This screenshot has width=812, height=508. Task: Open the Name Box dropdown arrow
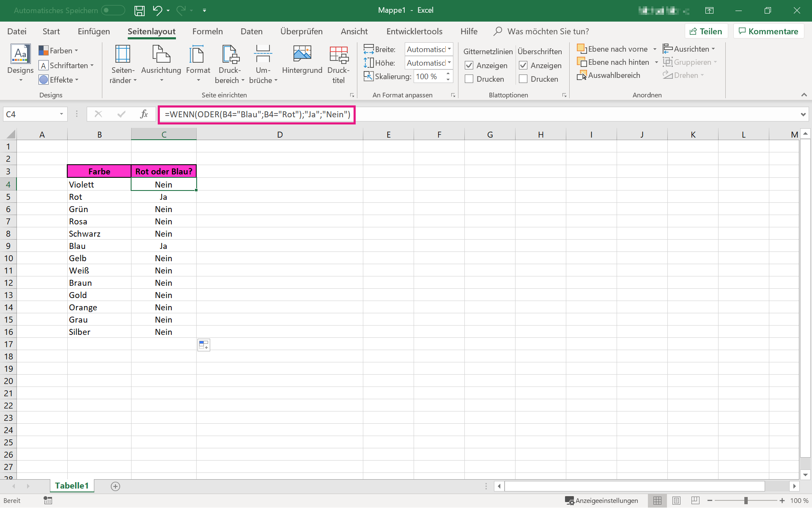61,114
